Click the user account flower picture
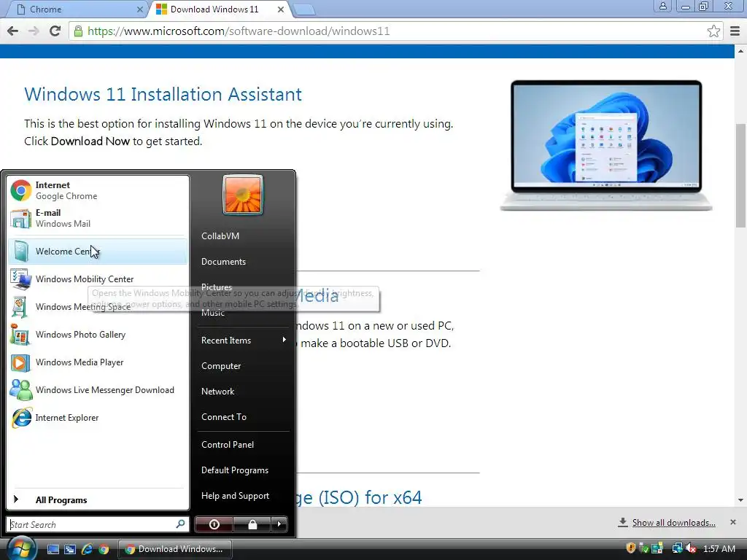The height and width of the screenshot is (560, 747). click(x=243, y=195)
